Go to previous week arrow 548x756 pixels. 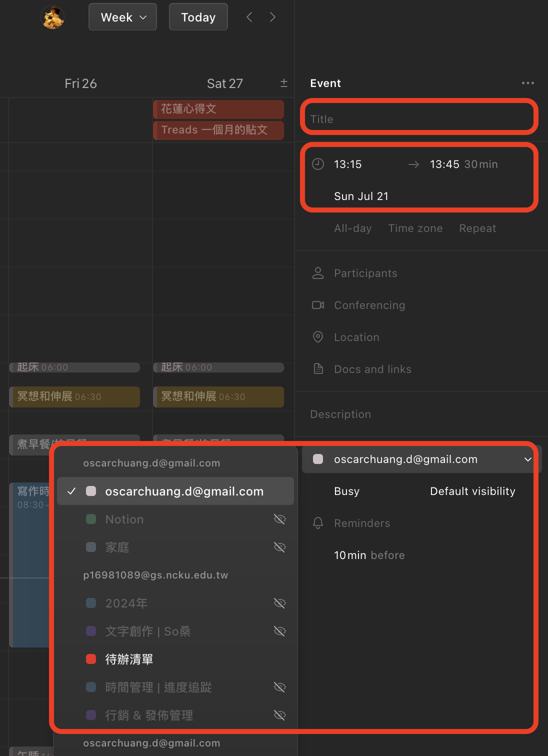point(249,17)
